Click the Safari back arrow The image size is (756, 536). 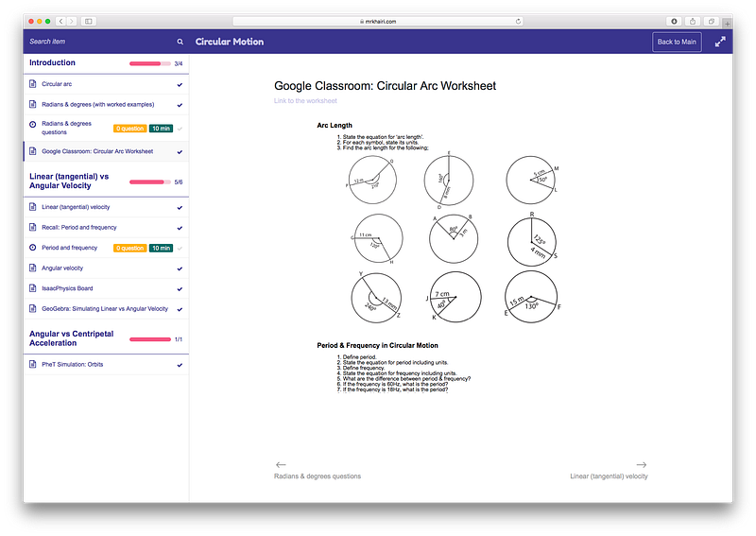tap(61, 21)
